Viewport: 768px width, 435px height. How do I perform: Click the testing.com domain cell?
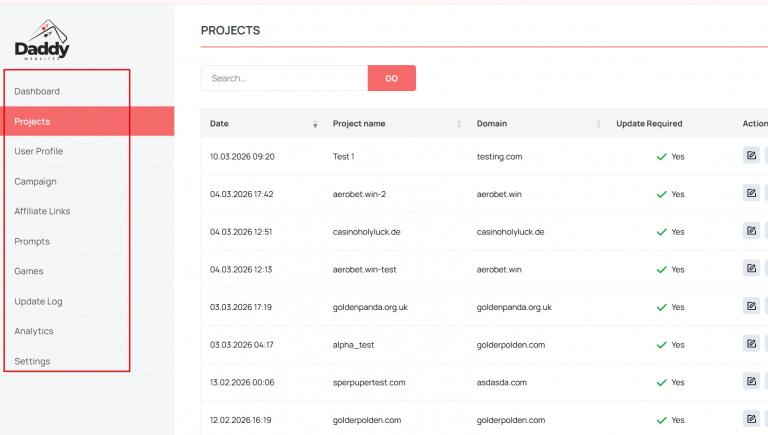499,157
